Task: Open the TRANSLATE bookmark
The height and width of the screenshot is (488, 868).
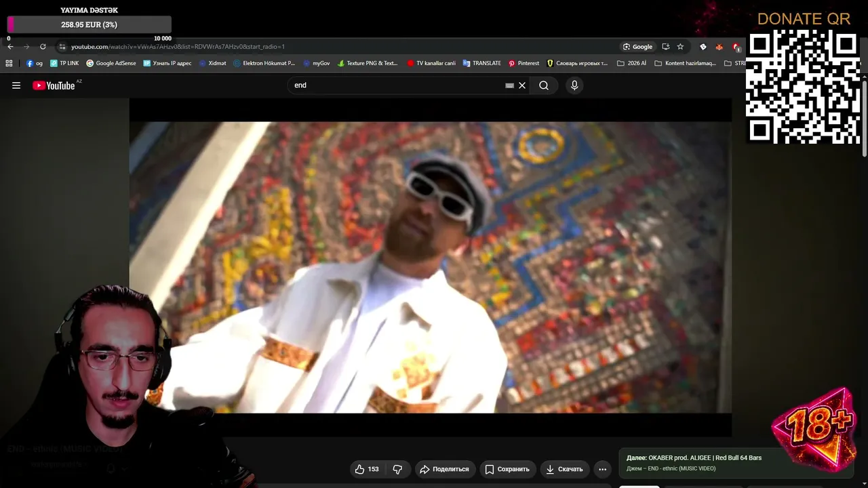Action: click(x=481, y=63)
